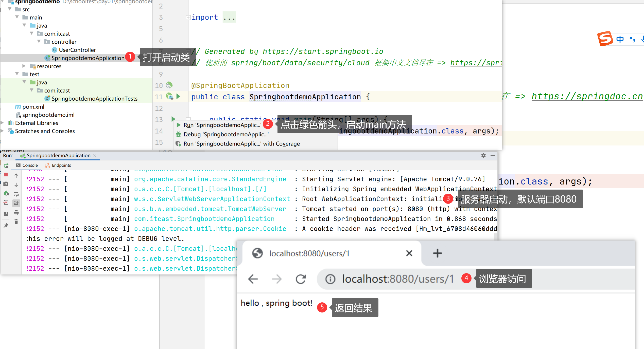Screen dimensions: 644x349
Task: Print the console output
Action: [16, 212]
